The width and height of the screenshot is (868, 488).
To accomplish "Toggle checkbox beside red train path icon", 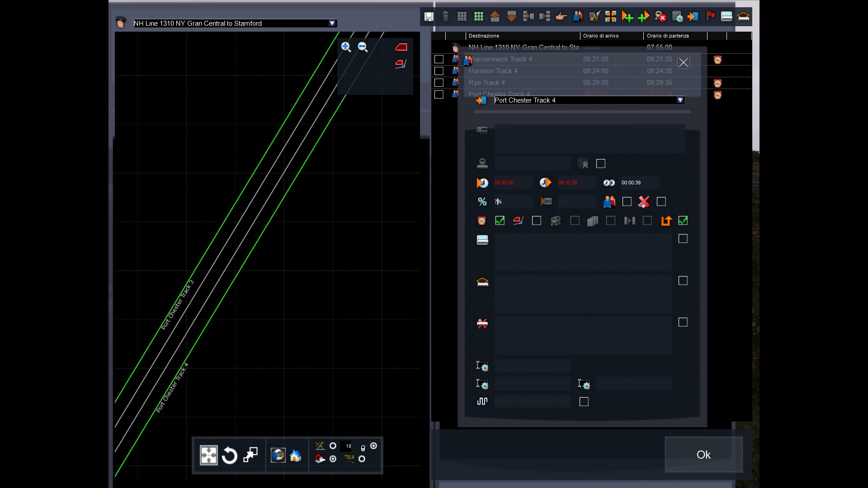I will 536,221.
